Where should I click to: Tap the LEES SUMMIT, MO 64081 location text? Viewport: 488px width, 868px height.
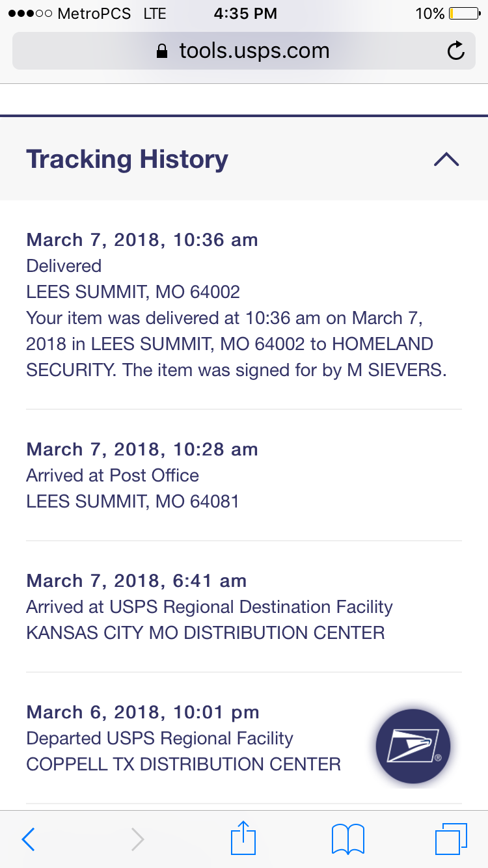click(133, 501)
